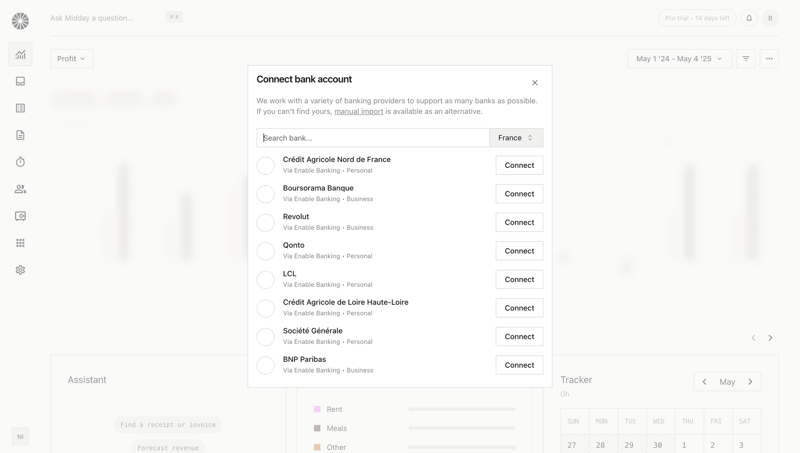
Task: Open the Overview chart sidebar icon
Action: coord(20,55)
